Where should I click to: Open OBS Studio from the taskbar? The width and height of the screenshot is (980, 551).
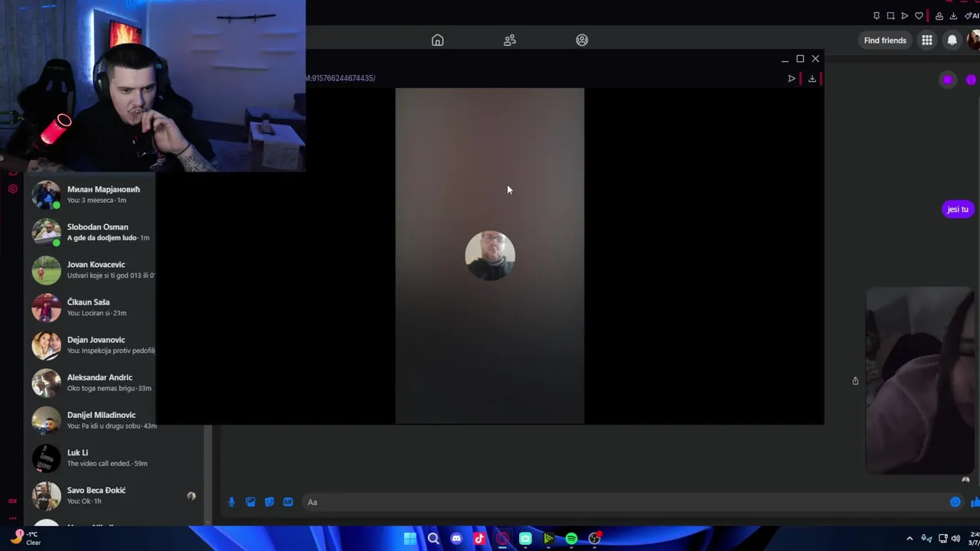point(595,539)
